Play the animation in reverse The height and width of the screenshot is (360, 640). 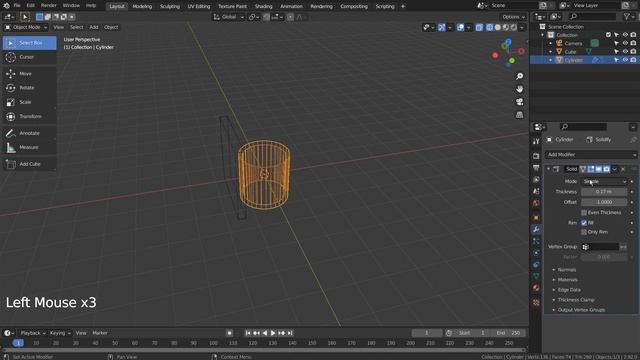tap(265, 333)
